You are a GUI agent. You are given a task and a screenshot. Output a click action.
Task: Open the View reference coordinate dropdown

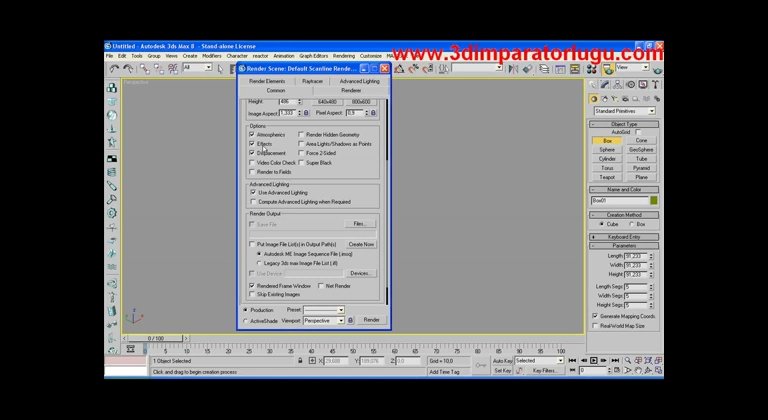(632, 67)
